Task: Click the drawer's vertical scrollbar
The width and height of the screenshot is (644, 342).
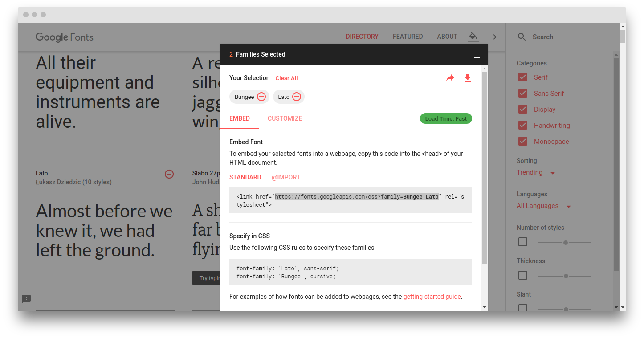Action: [484, 167]
